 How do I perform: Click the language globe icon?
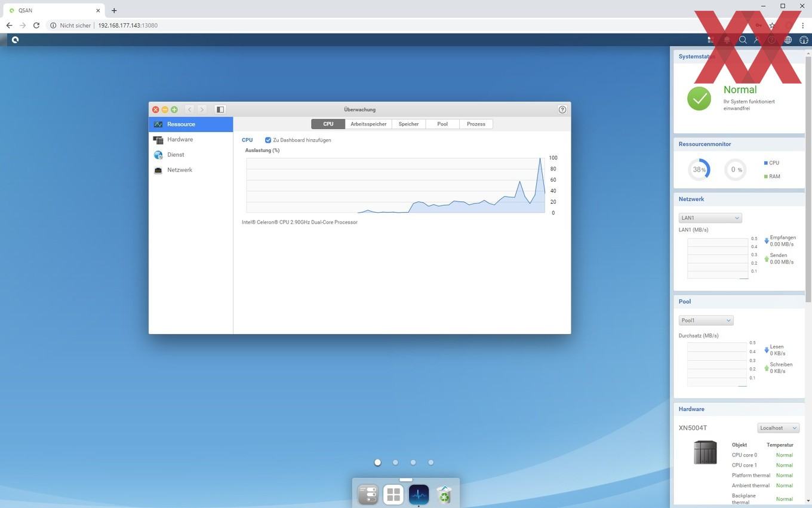pos(788,40)
